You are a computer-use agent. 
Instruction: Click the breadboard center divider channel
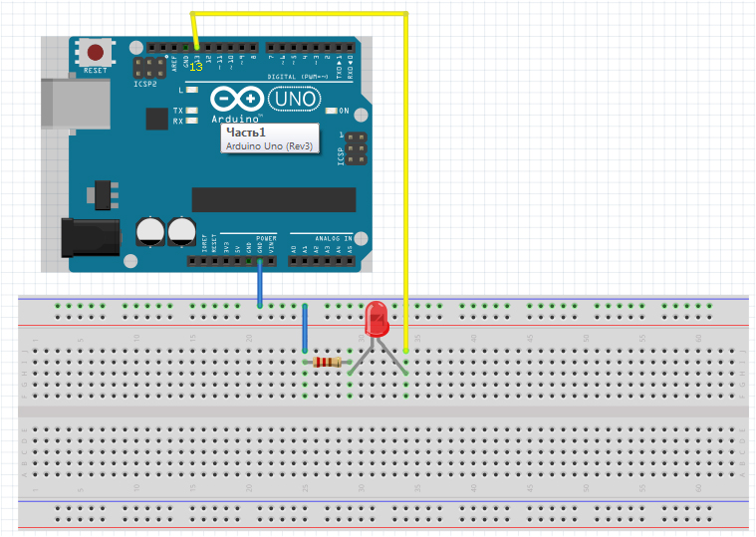click(383, 411)
